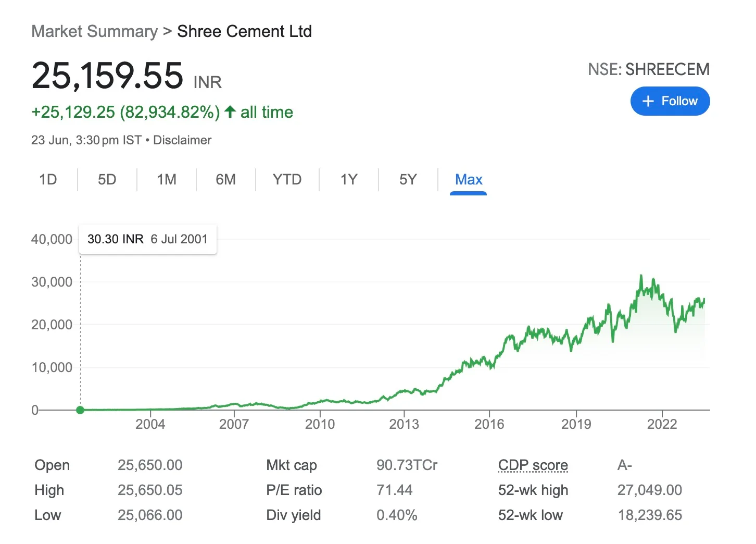Viewport: 756px width, 544px height.
Task: Click the 25,159.55 stock price
Action: (x=107, y=76)
